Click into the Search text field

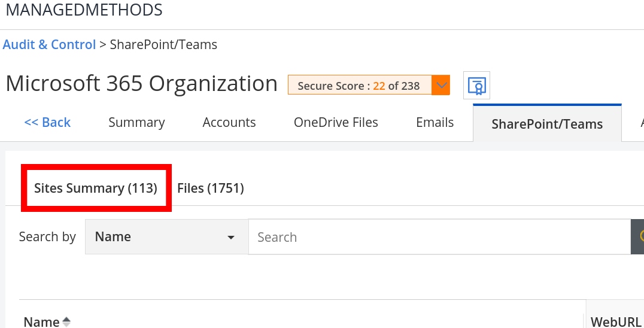pos(439,237)
